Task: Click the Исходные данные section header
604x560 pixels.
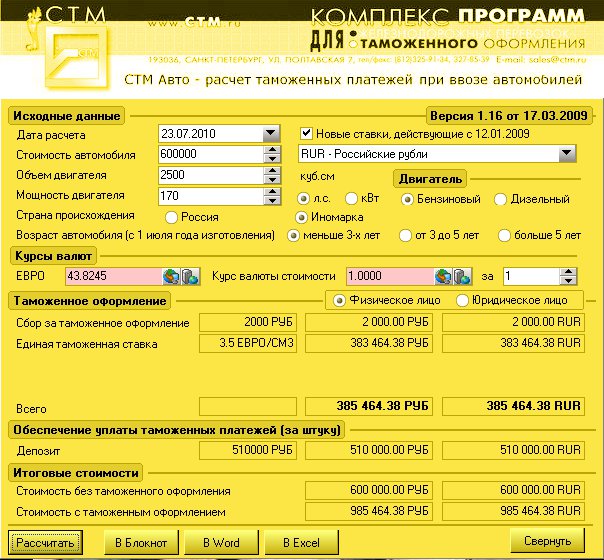Action: tap(66, 116)
